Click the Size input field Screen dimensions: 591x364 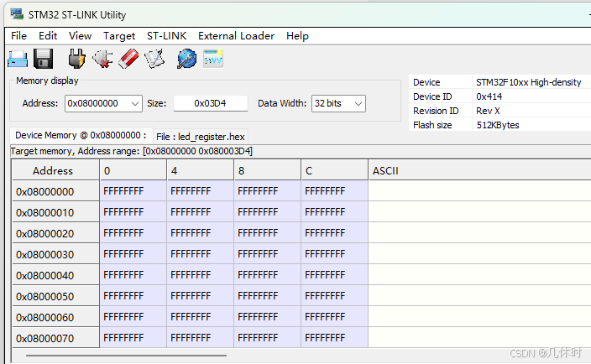coord(211,103)
